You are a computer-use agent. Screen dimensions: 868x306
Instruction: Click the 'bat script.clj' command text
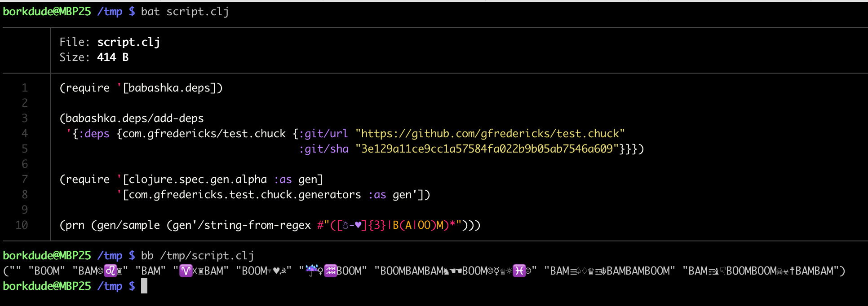[x=185, y=12]
